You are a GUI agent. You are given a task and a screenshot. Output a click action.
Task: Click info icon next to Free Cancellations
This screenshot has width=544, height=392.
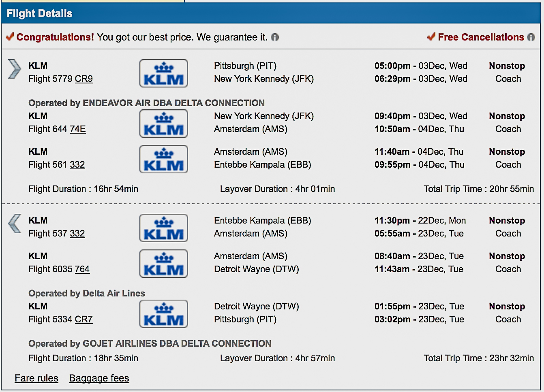click(531, 37)
